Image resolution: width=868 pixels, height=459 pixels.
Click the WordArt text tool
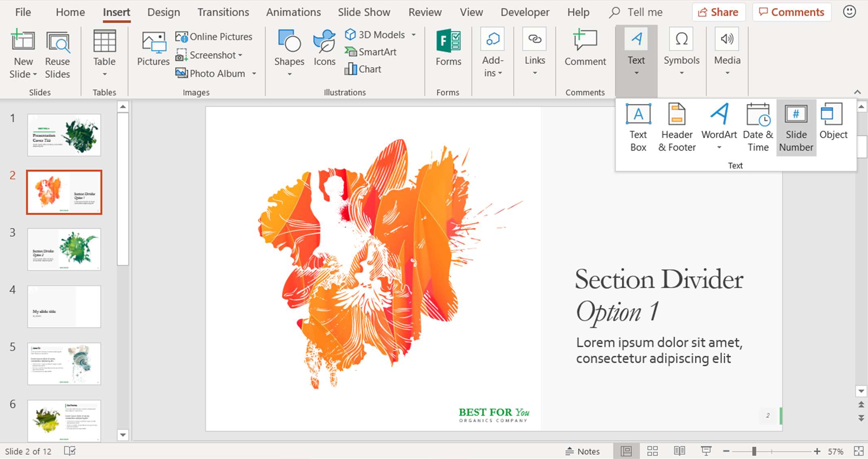pyautogui.click(x=719, y=127)
